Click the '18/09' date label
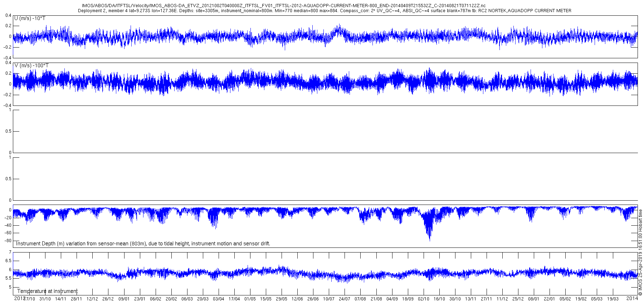 [408, 299]
